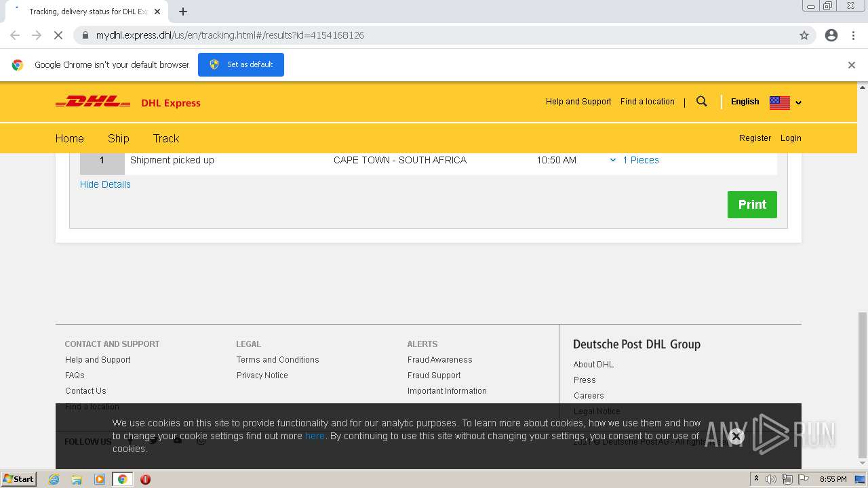Viewport: 868px width, 488px height.
Task: Open the media player taskbar icon
Action: 100,479
